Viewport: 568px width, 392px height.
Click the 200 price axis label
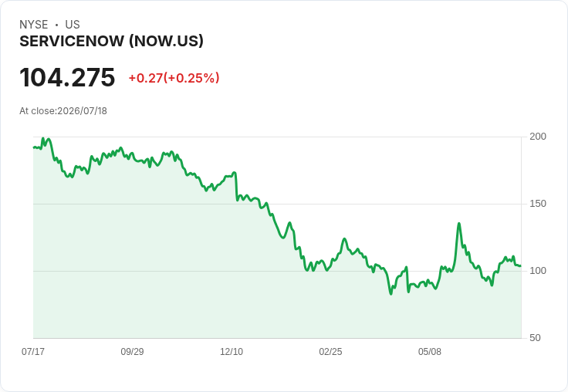click(x=538, y=137)
